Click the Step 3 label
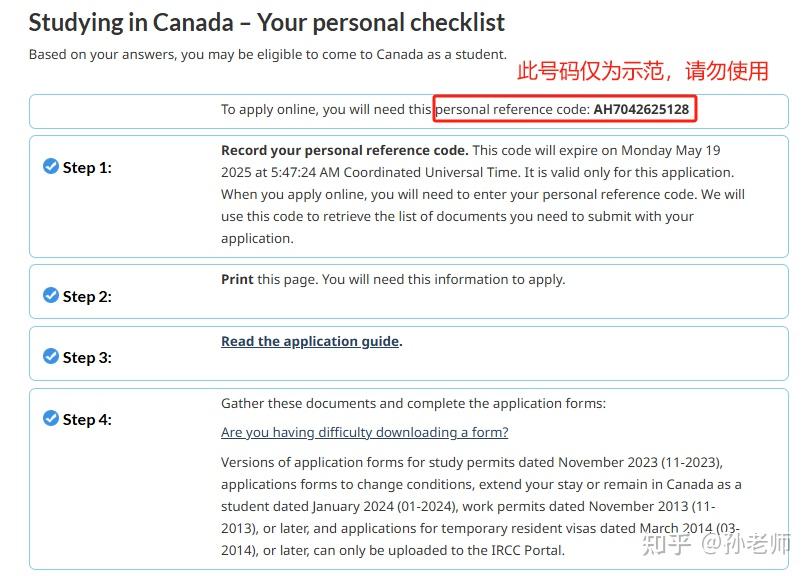Image resolution: width=812 pixels, height=576 pixels. [x=87, y=357]
